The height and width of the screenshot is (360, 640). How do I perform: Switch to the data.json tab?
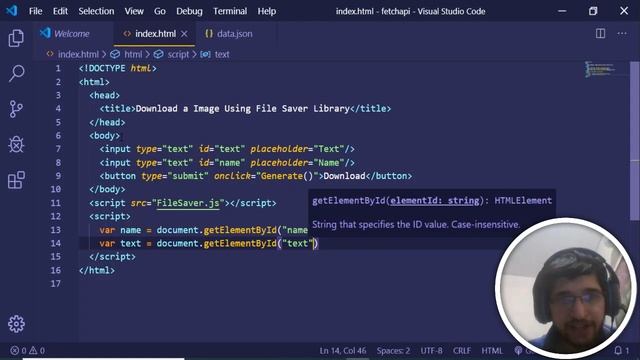click(234, 34)
